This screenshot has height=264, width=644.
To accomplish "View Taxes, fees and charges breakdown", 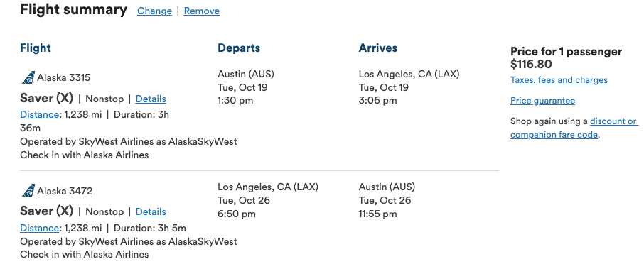I will (559, 80).
